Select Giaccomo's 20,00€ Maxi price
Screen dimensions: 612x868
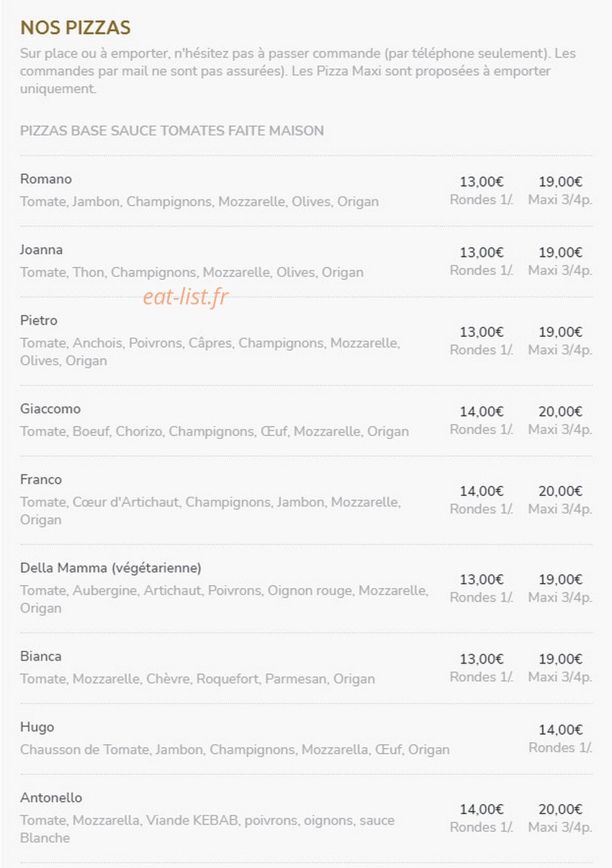pyautogui.click(x=560, y=412)
